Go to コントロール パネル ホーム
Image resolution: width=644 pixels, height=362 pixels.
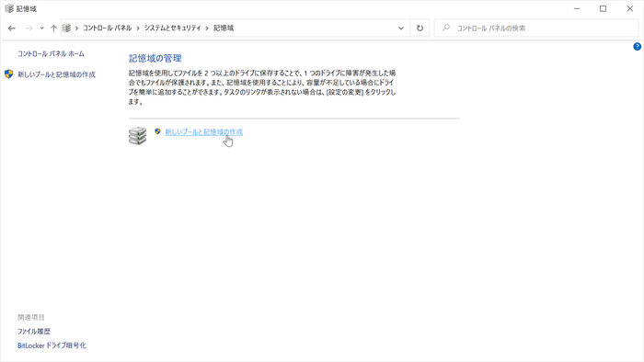click(51, 53)
